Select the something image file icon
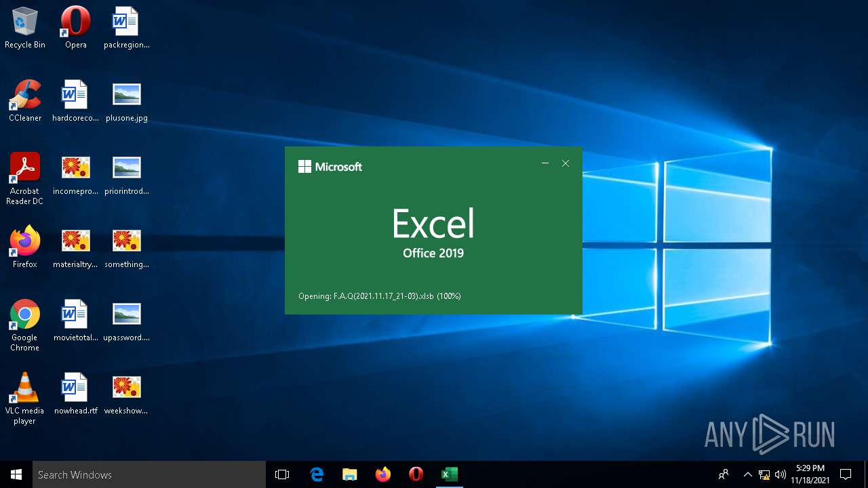Screen dimensions: 868x488 [126, 247]
